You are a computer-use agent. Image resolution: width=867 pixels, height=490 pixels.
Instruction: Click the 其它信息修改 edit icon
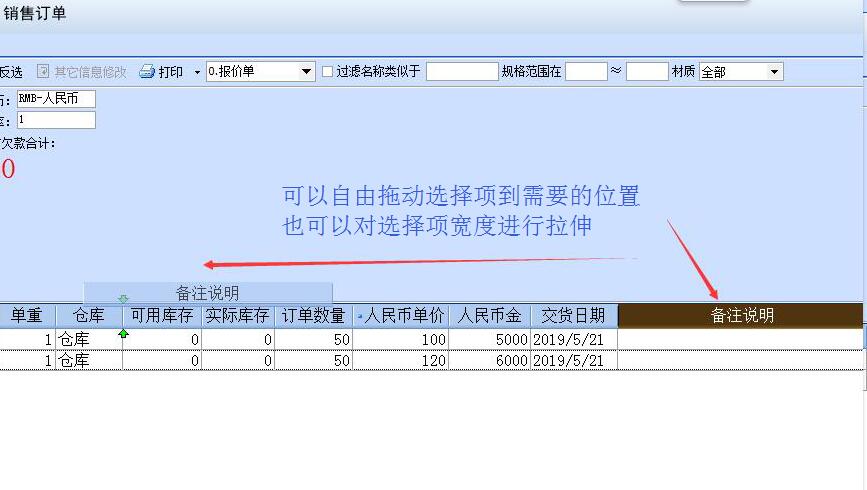43,71
